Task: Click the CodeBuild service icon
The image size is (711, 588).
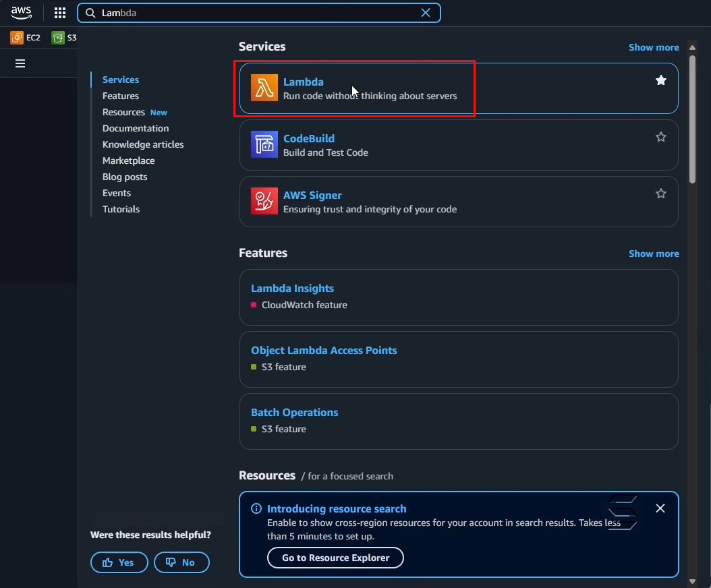Action: (264, 144)
